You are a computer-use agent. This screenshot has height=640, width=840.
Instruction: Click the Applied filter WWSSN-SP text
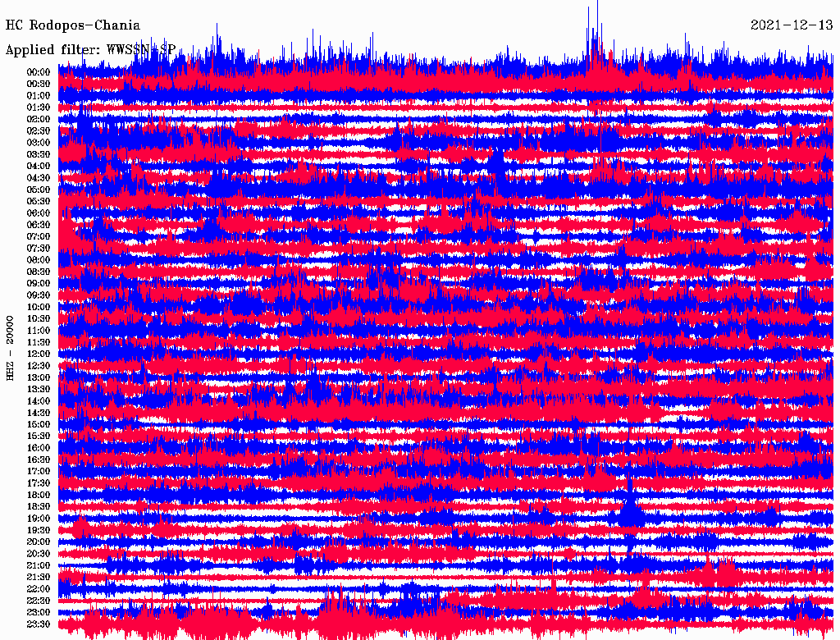click(x=90, y=49)
